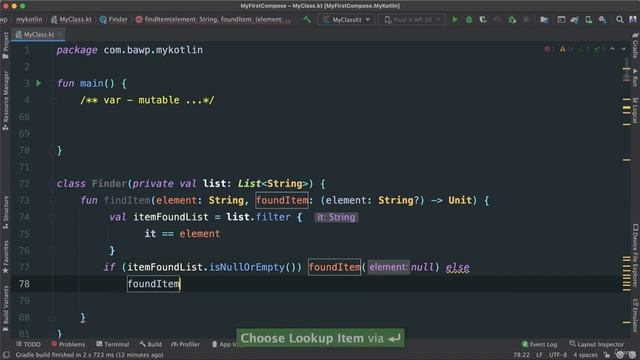Go to previous highlighted error arrow
Screen dimensions: 640x360
[x=612, y=49]
